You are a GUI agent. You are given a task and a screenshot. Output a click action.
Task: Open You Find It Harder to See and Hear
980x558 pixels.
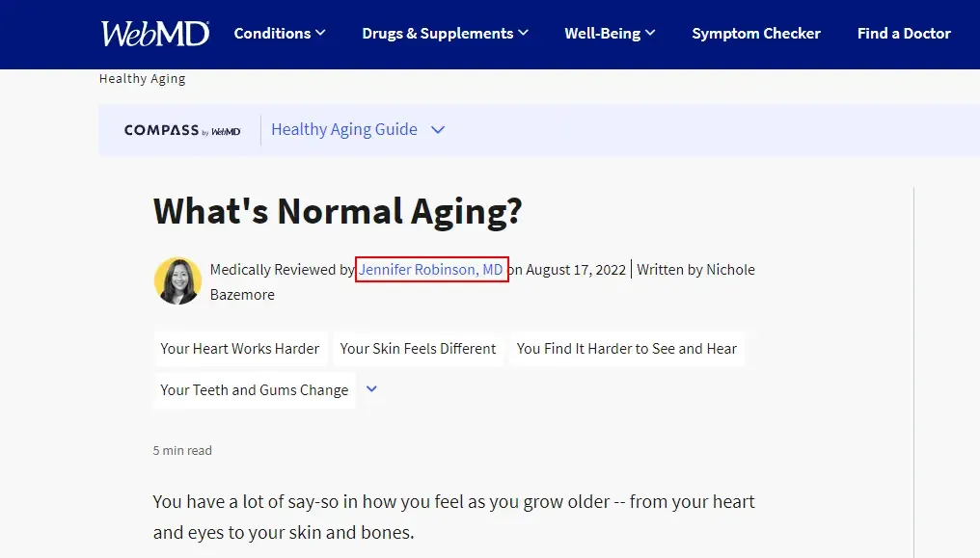[x=627, y=348]
